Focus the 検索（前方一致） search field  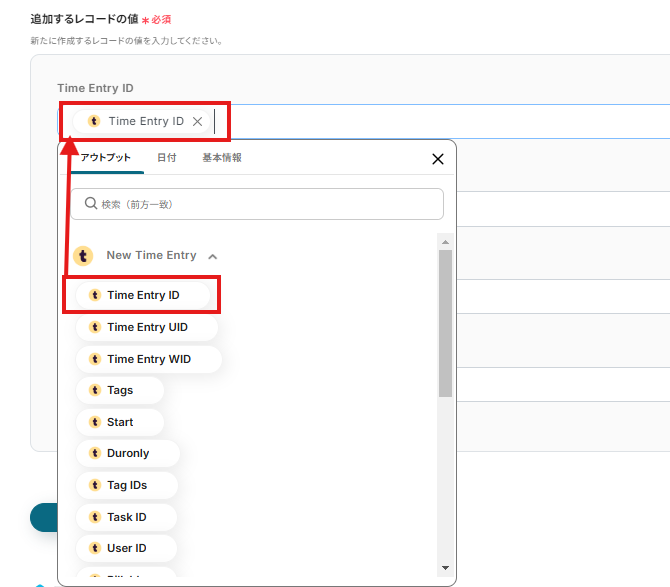pyautogui.click(x=257, y=204)
